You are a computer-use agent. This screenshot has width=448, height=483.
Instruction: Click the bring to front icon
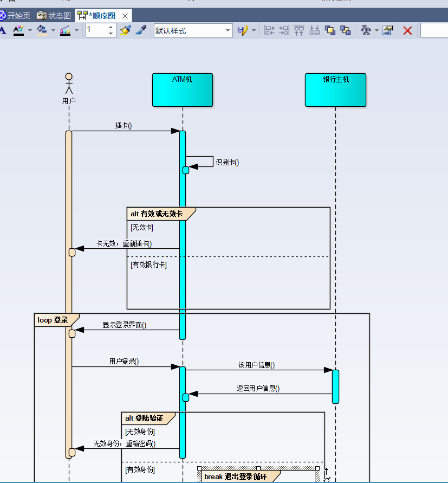click(x=330, y=30)
